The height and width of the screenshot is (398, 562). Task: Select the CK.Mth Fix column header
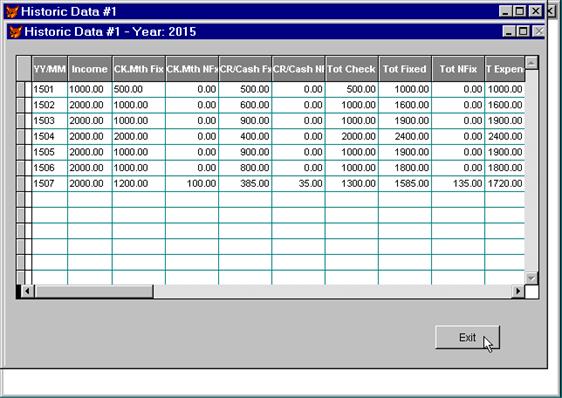tap(139, 69)
